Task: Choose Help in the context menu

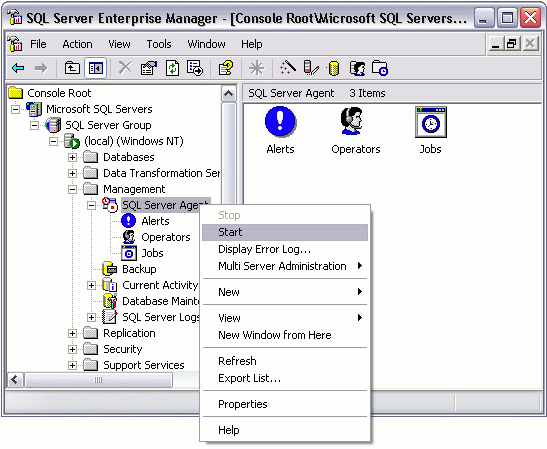Action: click(x=285, y=430)
